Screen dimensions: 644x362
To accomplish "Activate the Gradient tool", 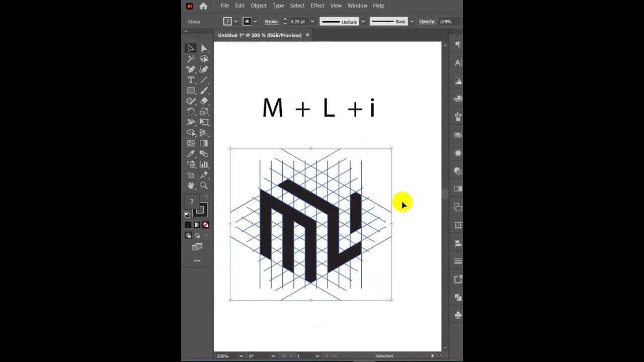I will (x=204, y=143).
